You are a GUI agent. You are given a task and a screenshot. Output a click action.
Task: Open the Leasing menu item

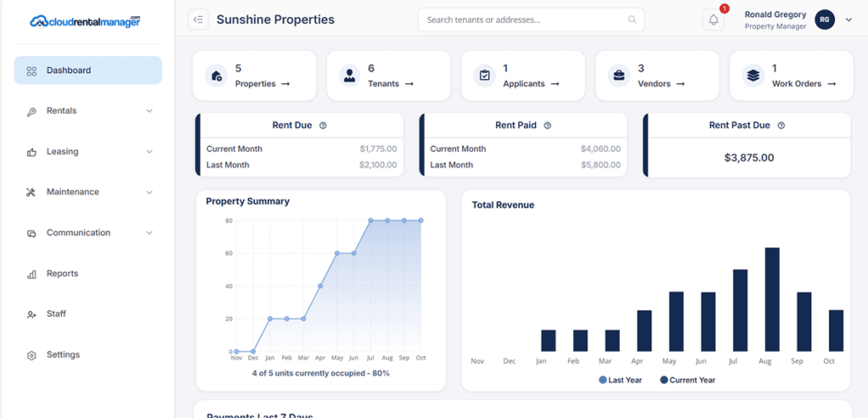pyautogui.click(x=88, y=152)
